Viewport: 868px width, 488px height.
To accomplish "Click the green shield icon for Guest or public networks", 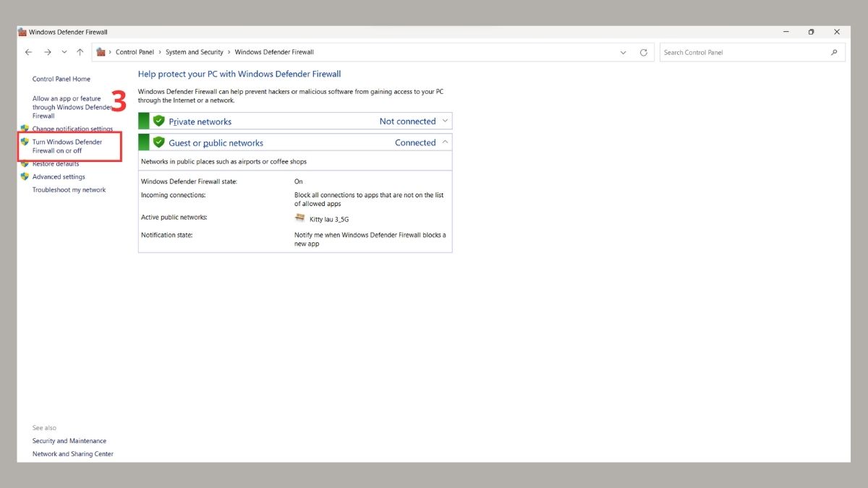I will tap(159, 142).
